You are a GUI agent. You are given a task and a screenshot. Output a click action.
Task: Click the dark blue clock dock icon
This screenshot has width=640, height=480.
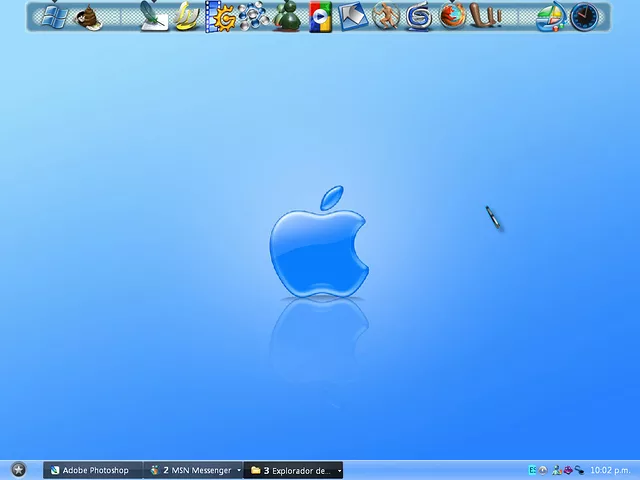click(x=584, y=17)
